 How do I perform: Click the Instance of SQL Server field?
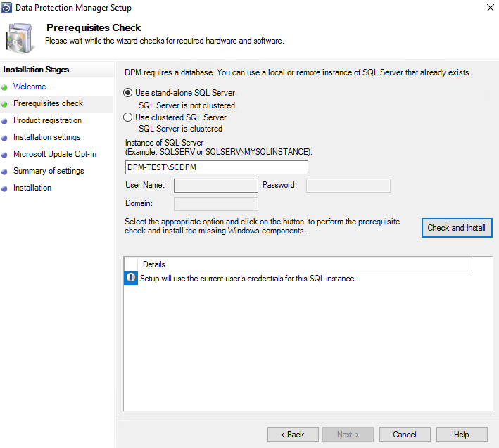216,167
